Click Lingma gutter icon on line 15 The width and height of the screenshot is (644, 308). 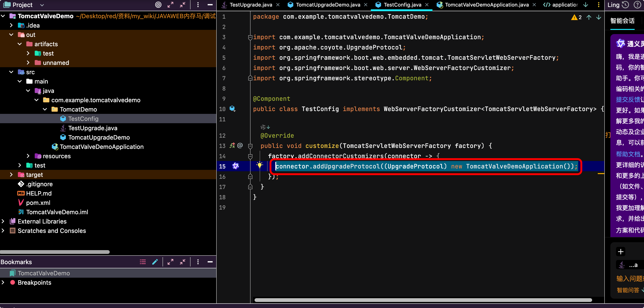(x=236, y=166)
